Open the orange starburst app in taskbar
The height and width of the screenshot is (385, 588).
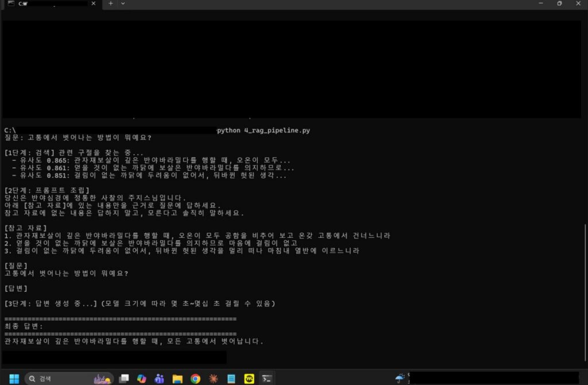(x=214, y=379)
